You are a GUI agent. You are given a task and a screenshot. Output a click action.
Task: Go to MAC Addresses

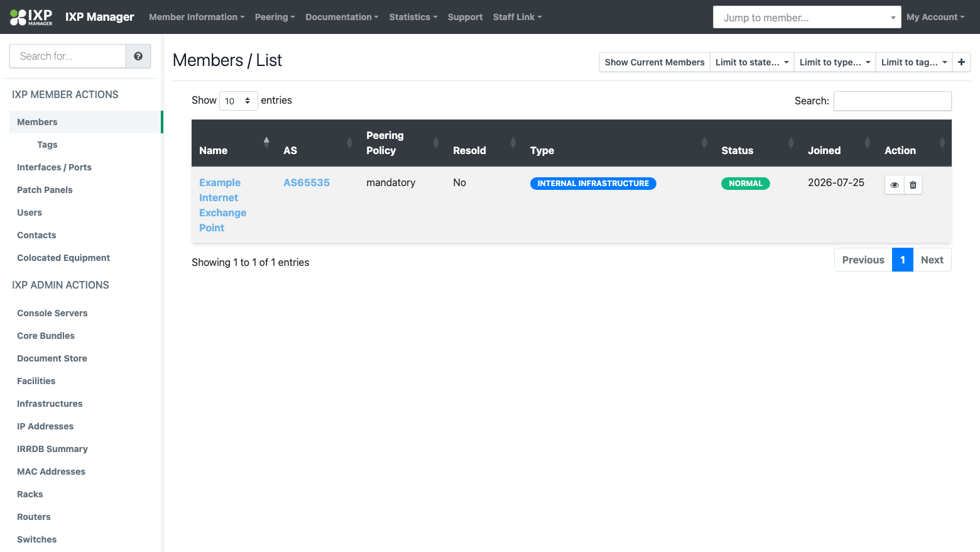51,472
